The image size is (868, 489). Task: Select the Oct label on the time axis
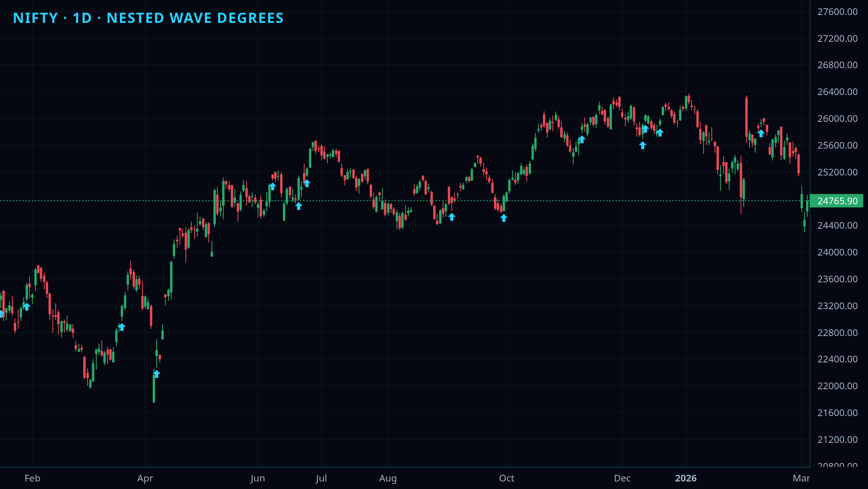tap(507, 478)
